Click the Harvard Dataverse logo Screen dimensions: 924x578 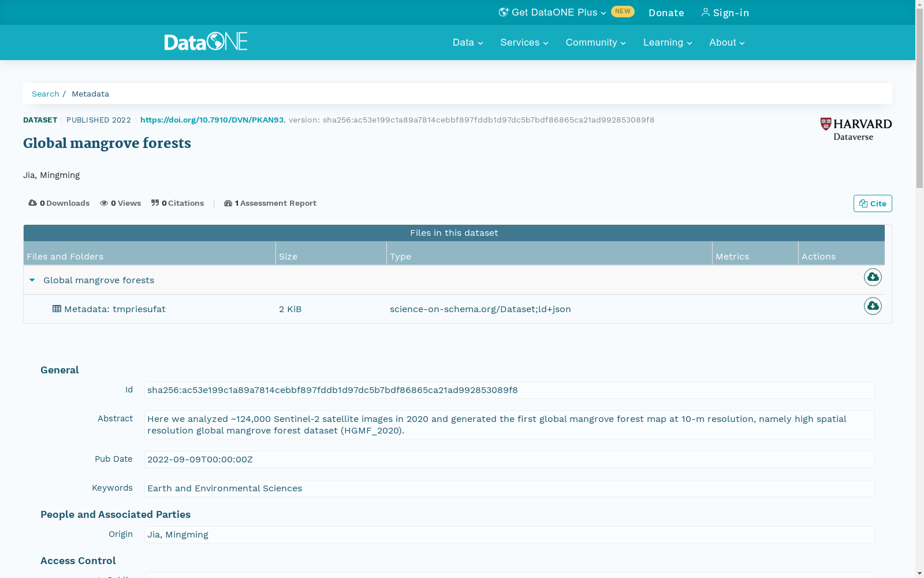(x=856, y=129)
